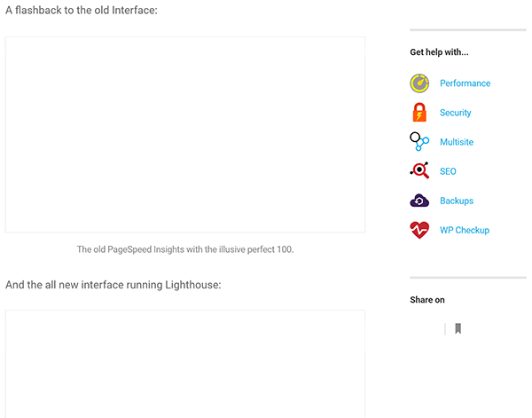Click the purple Backups cloud icon

point(419,201)
